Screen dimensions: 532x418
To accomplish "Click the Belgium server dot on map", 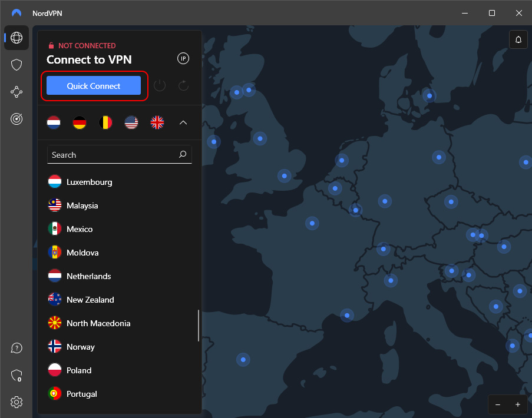I will click(335, 188).
